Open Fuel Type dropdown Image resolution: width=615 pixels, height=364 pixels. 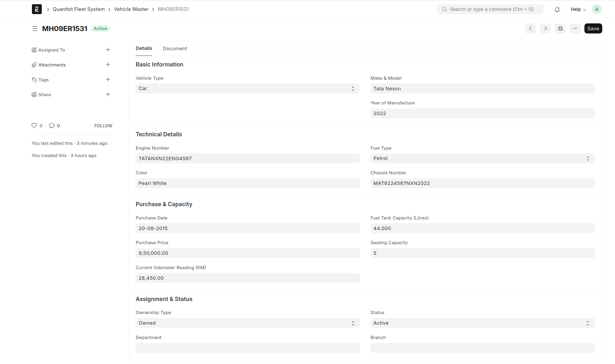pos(482,158)
